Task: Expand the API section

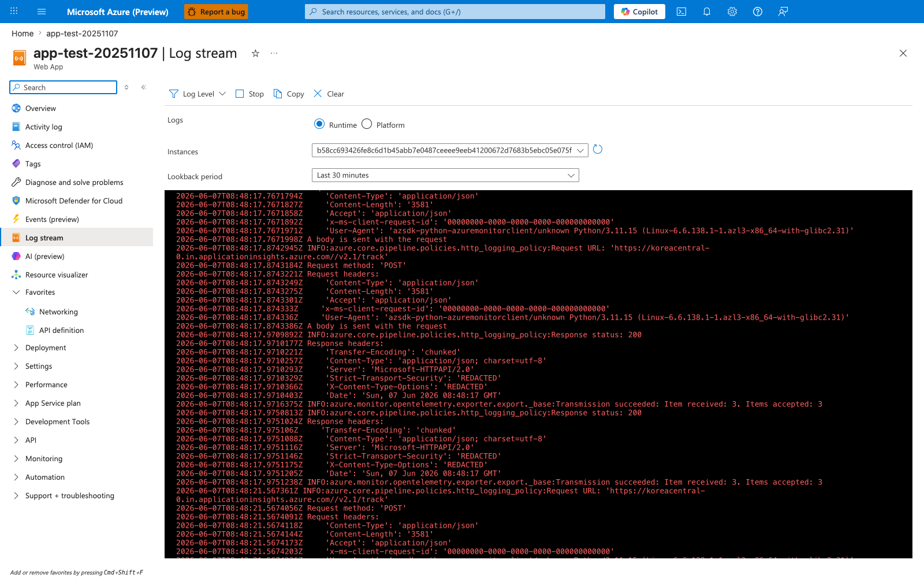Action: click(x=16, y=440)
